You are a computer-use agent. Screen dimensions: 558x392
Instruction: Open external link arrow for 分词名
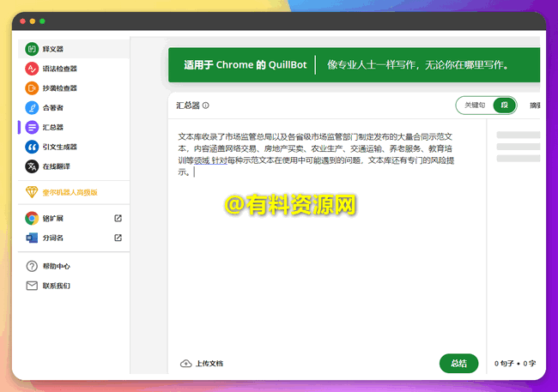pos(118,238)
